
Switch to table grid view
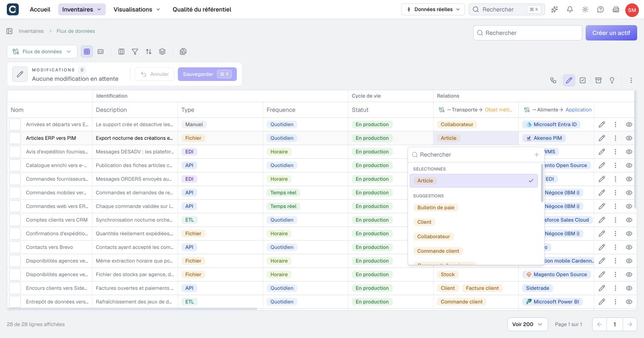87,52
